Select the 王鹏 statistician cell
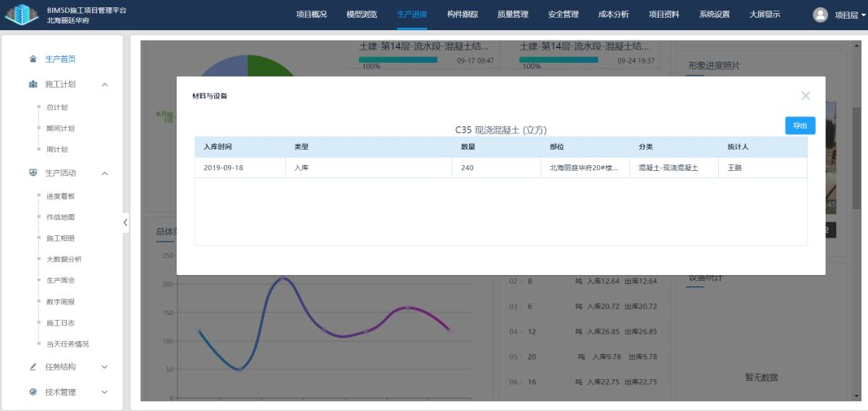Viewport: 868px width, 411px height. pos(763,168)
